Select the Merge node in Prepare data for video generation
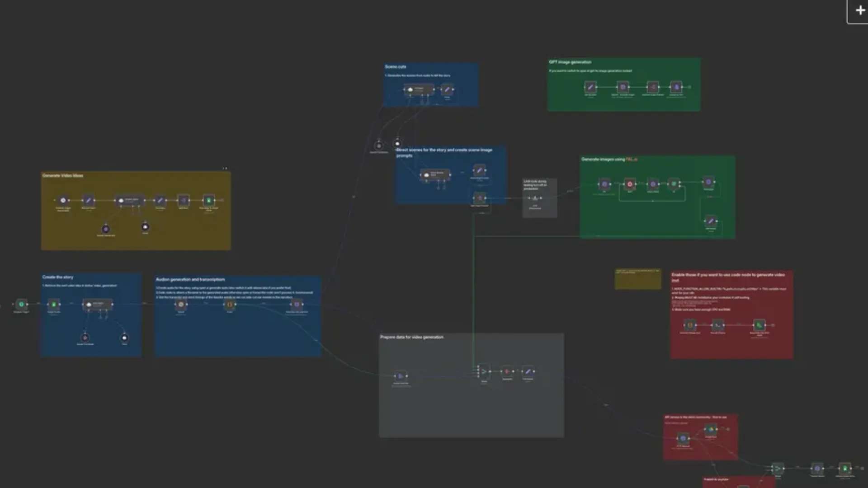Viewport: 868px width, 488px height. [484, 371]
